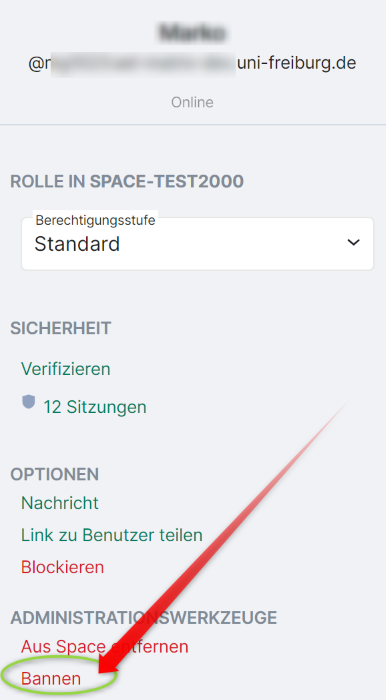
Task: Choose Link zu Benutzer teilen
Action: coord(112,535)
